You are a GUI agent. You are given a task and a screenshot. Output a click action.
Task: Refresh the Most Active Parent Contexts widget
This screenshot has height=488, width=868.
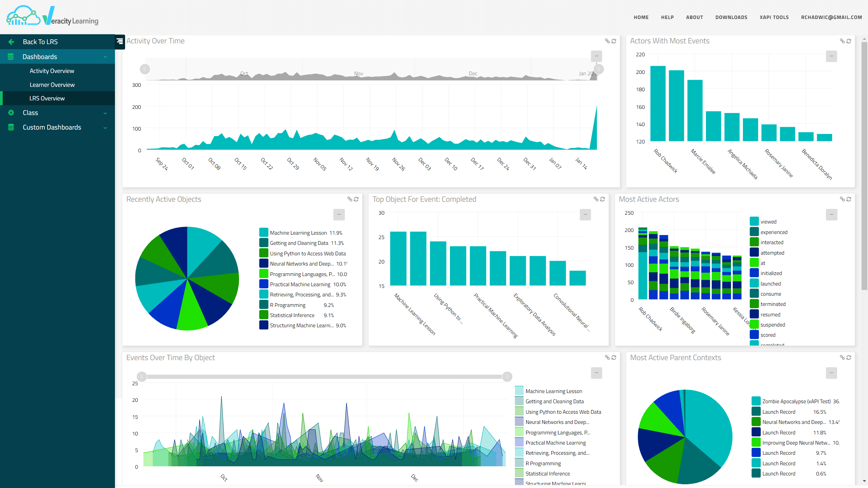(849, 357)
